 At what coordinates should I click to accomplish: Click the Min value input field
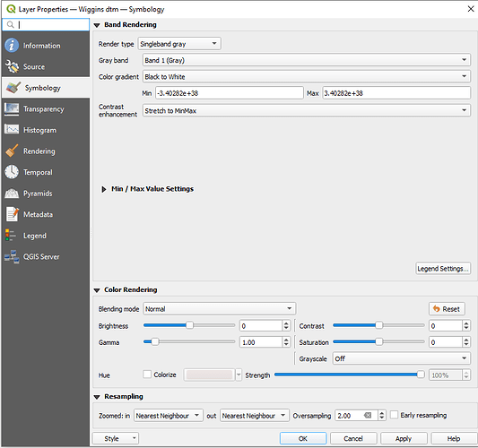click(230, 93)
